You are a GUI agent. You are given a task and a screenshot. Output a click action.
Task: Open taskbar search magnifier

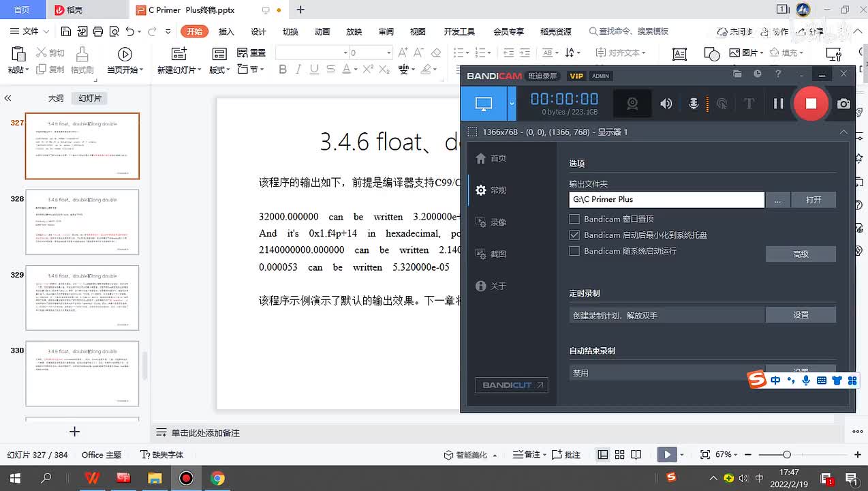46,478
